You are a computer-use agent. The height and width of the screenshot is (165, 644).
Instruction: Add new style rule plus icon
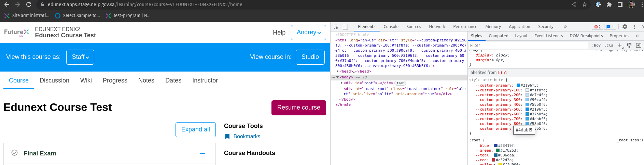click(x=620, y=45)
